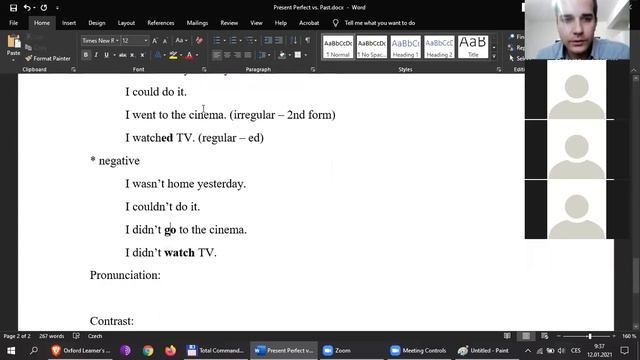
Task: Open Change Case dropdown
Action: pos(181,40)
